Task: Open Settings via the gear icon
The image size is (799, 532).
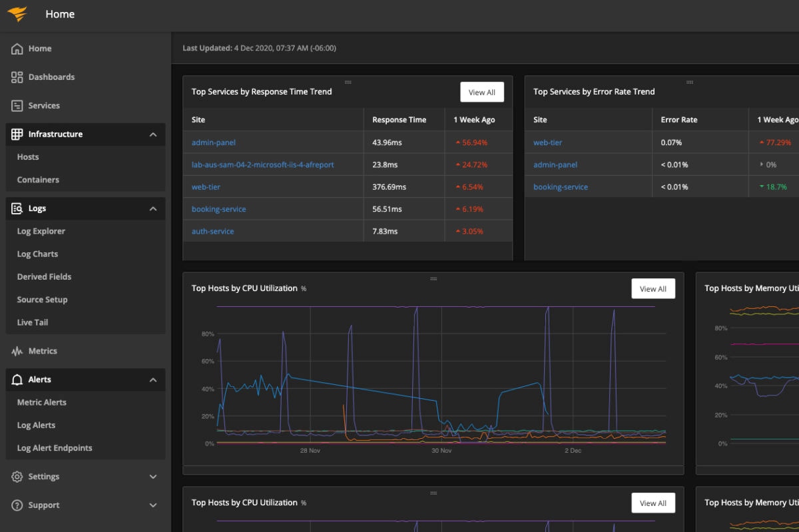Action: click(x=16, y=476)
